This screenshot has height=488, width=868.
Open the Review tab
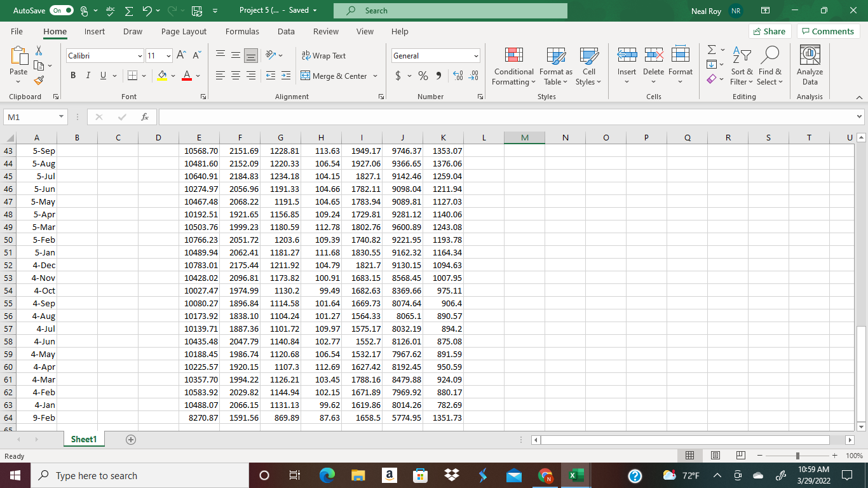(x=325, y=31)
